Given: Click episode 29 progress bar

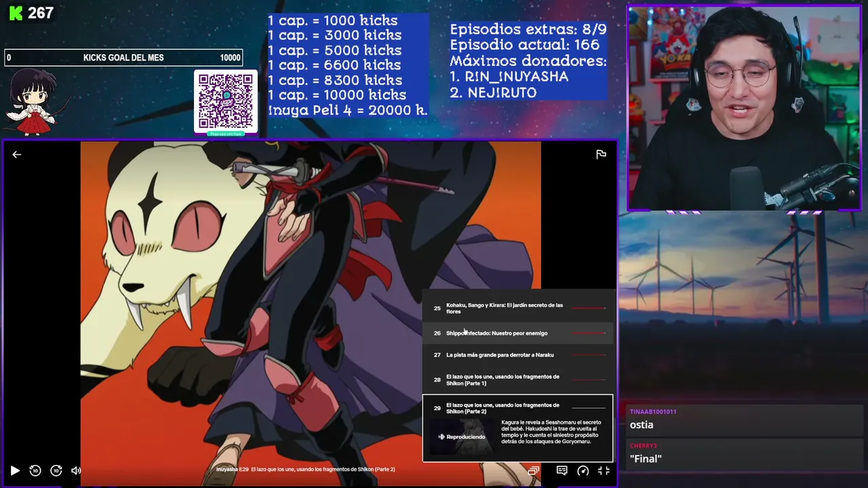Looking at the screenshot, I should pyautogui.click(x=589, y=408).
